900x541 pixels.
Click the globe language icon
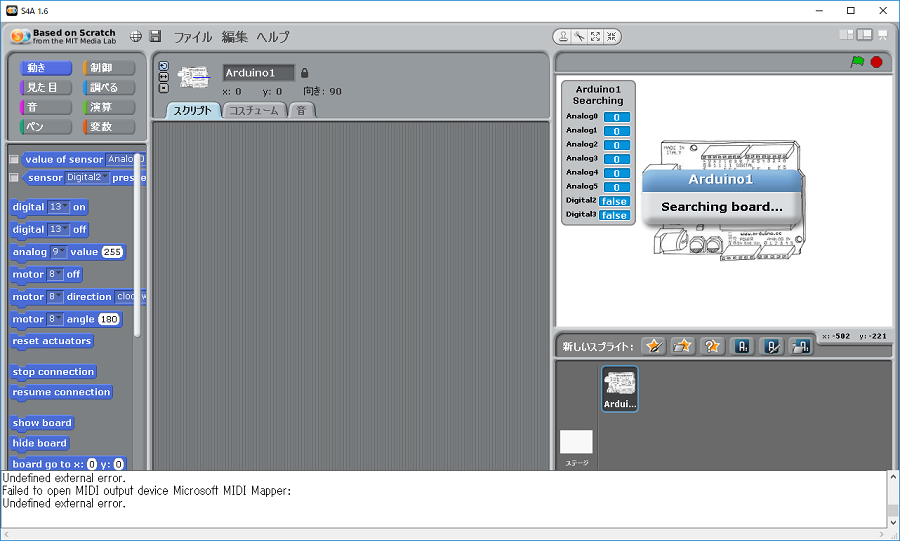coord(135,37)
